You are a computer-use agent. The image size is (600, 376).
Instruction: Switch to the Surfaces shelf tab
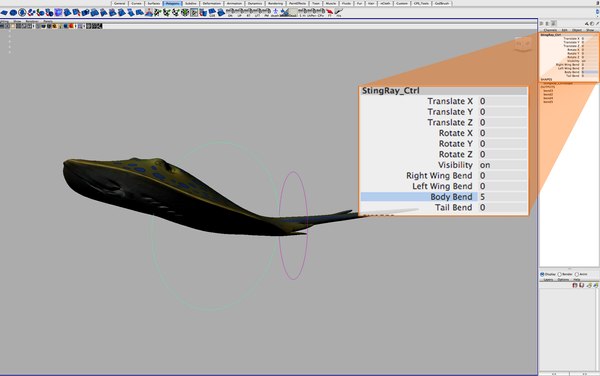pos(154,3)
